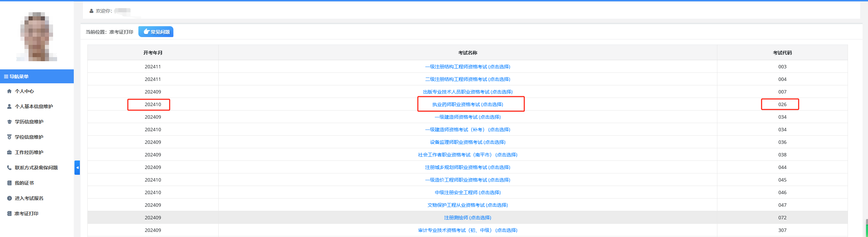Click the medal icon beside 学位信息维护
The width and height of the screenshot is (868, 237).
tap(9, 137)
